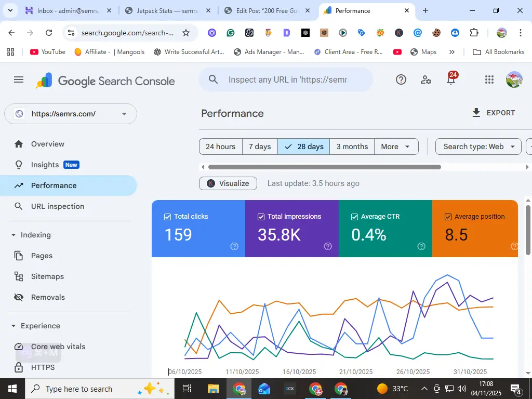Open Search type: Web dropdown
Image resolution: width=532 pixels, height=399 pixels.
[478, 147]
